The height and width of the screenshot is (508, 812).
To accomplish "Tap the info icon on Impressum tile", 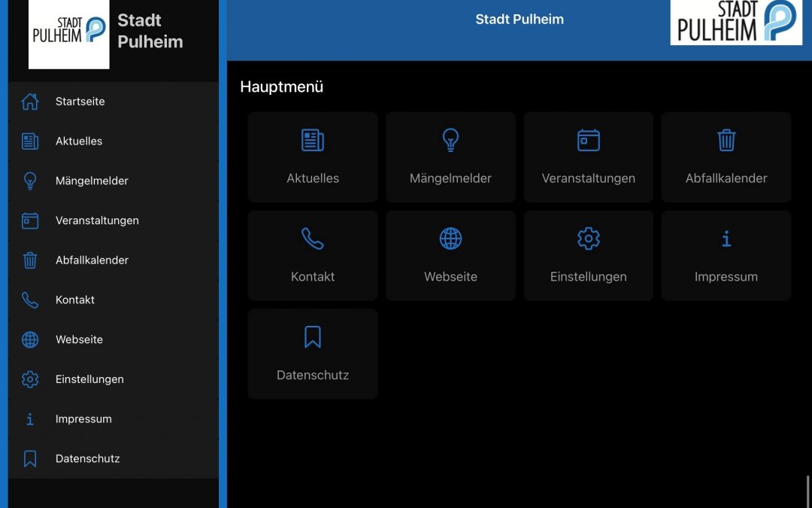I will coord(726,239).
